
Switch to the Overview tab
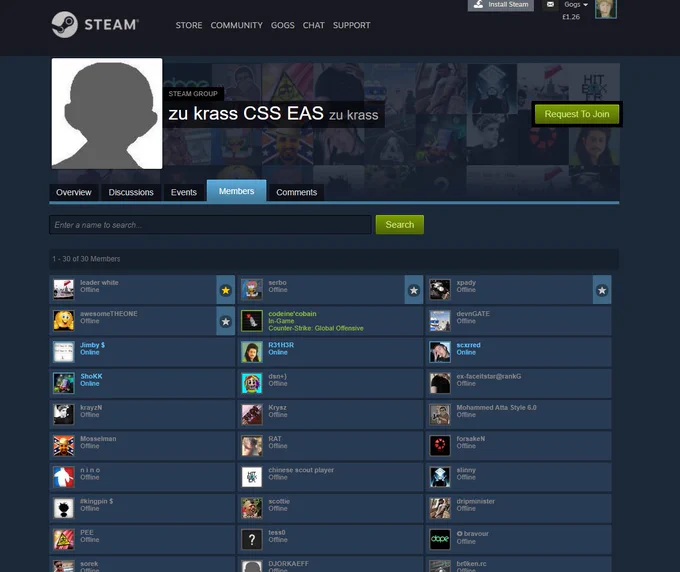pos(74,192)
